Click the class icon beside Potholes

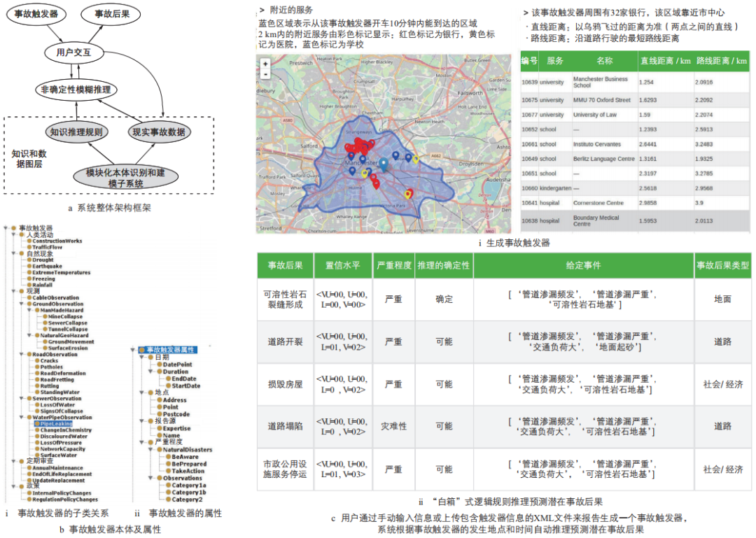pyautogui.click(x=37, y=367)
